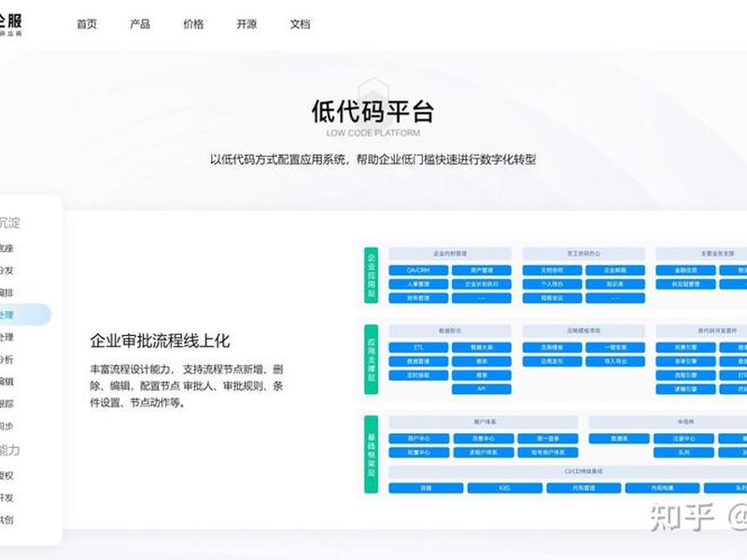This screenshot has width=747, height=560.
Task: Click the 数据大屏 block in diagram
Action: 482,347
